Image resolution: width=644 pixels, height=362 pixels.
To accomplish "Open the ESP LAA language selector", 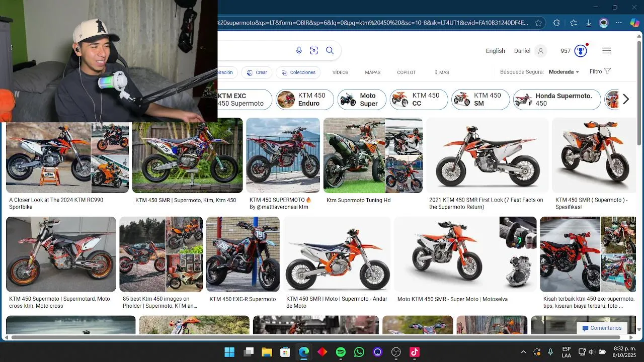I will click(x=567, y=352).
